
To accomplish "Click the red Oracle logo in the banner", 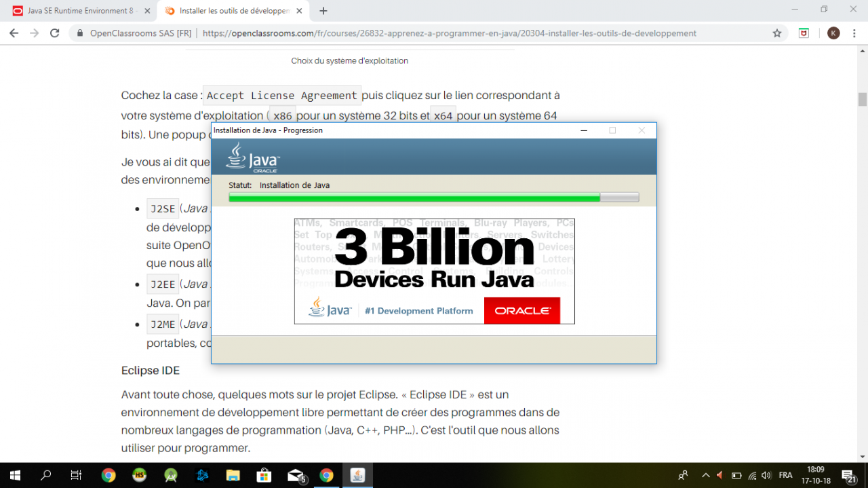I will 522,310.
